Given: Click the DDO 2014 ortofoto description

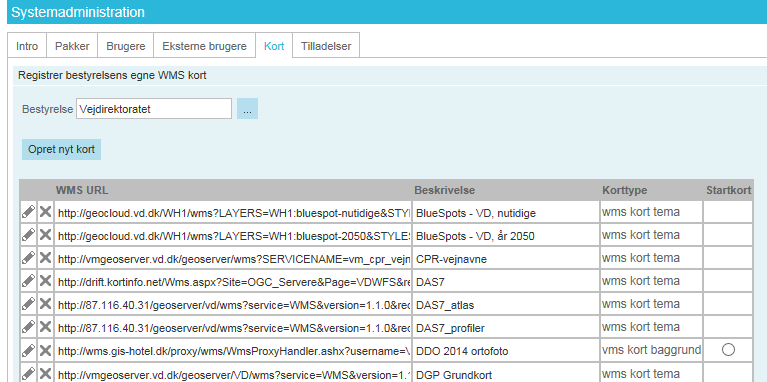Looking at the screenshot, I should (506, 350).
